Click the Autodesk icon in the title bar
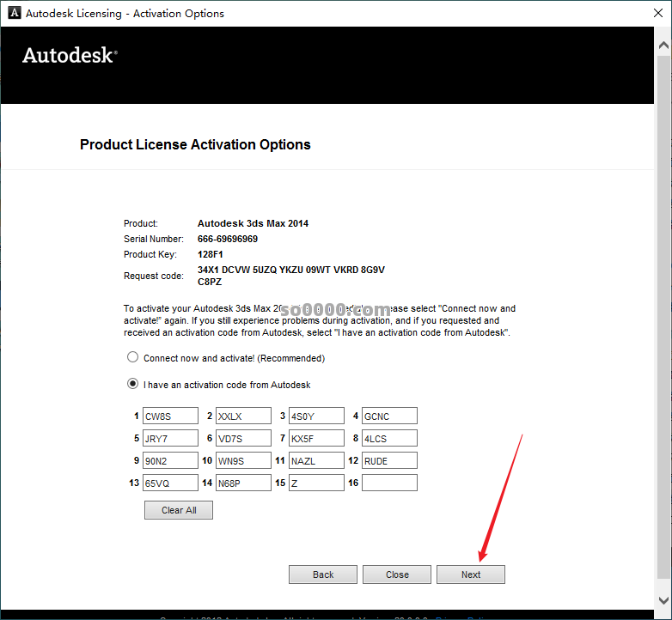 [x=12, y=13]
